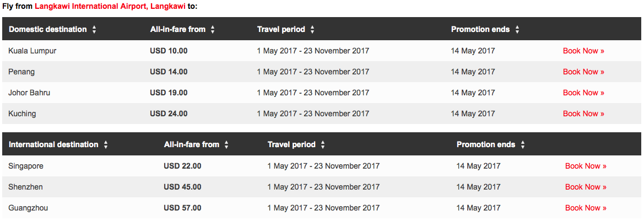Sort international table by Travel period arrows
Viewport: 644px width, 221px height.
coord(323,144)
